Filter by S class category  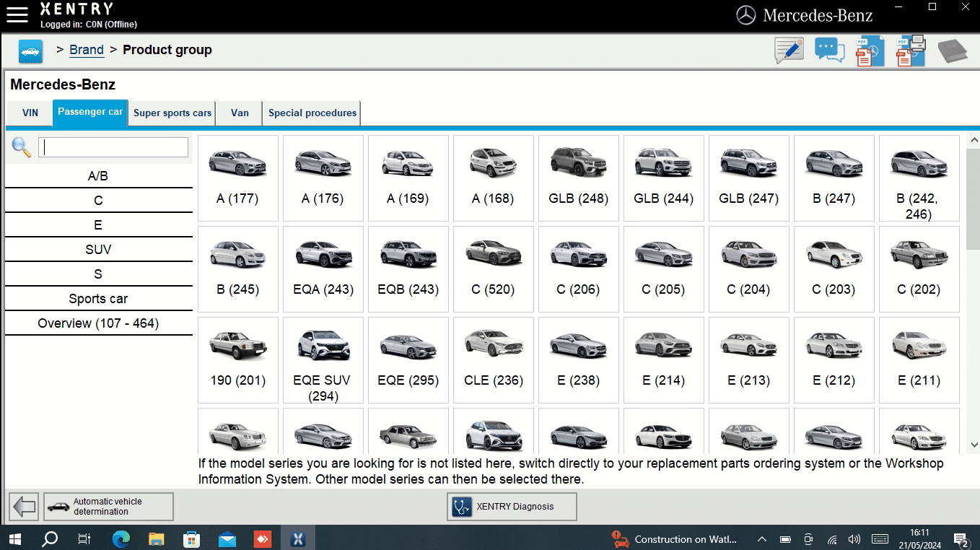tap(98, 274)
